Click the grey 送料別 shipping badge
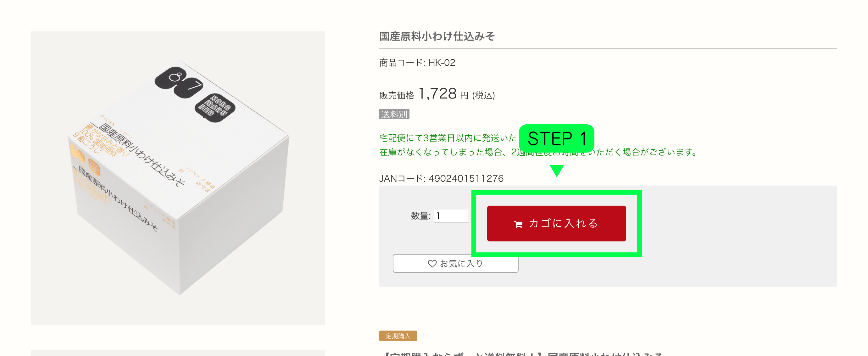 (394, 114)
